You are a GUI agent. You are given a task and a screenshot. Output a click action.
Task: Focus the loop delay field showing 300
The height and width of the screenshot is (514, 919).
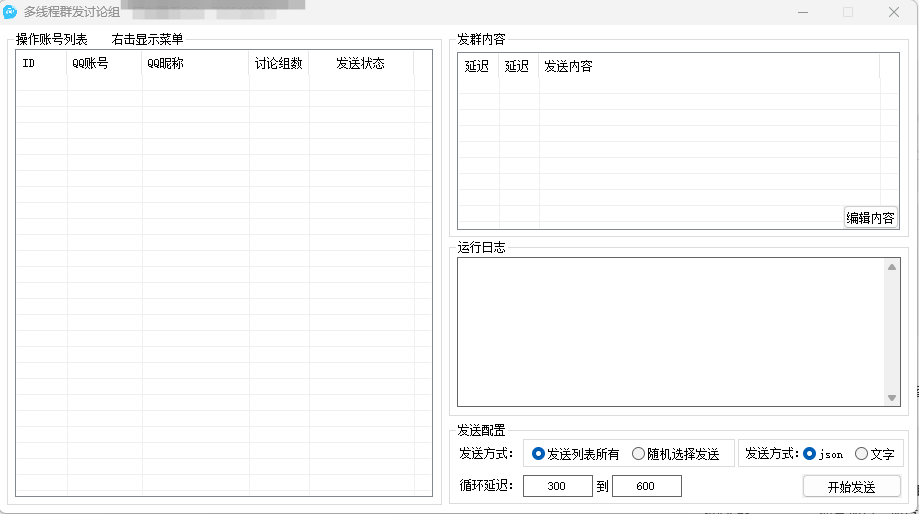pyautogui.click(x=557, y=486)
